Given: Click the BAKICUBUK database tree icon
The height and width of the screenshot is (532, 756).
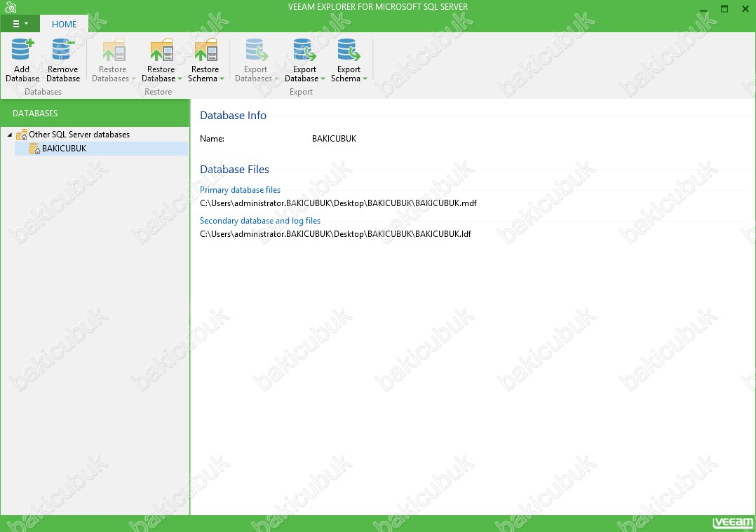Looking at the screenshot, I should (x=35, y=149).
